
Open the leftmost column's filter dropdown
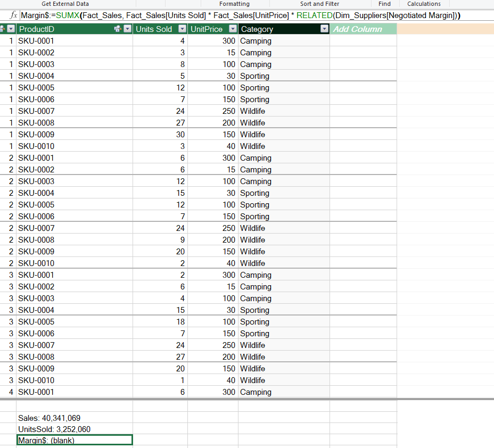click(11, 29)
